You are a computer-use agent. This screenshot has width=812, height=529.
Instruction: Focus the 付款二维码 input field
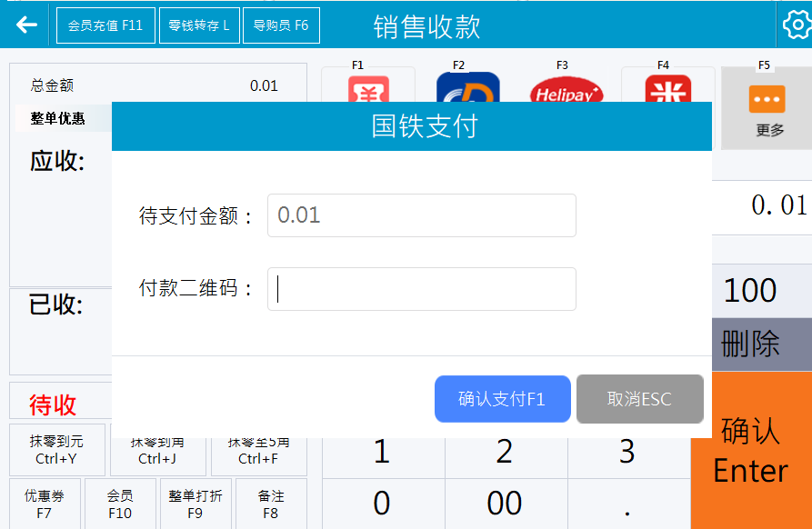(421, 289)
